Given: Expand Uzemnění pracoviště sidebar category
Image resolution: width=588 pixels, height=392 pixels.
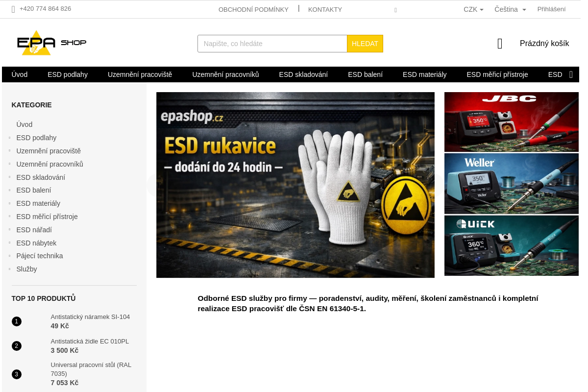Looking at the screenshot, I should [x=9, y=151].
